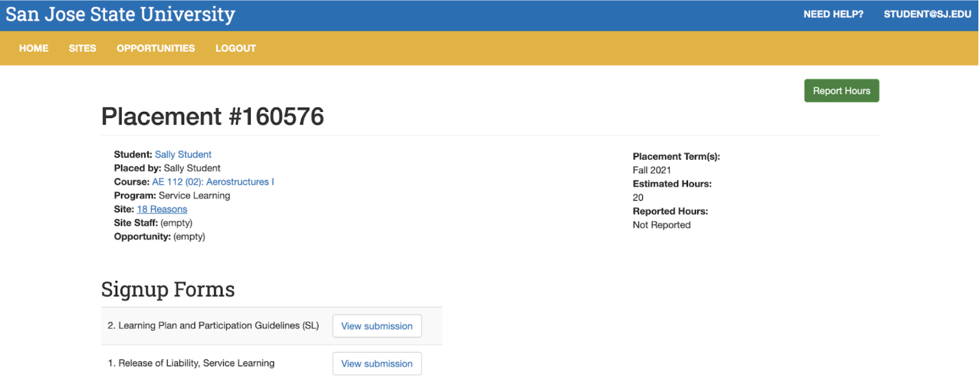
Task: Click LOGOUT in the navigation bar
Action: [235, 48]
